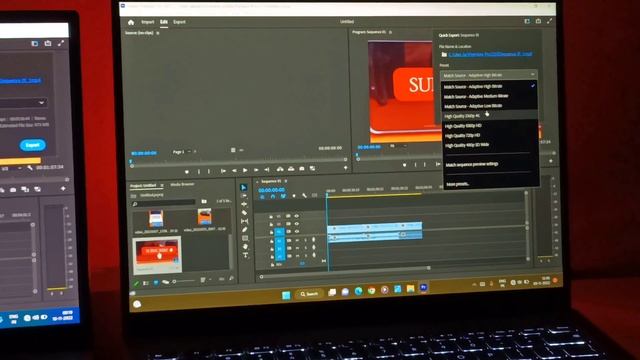The width and height of the screenshot is (640, 360).
Task: Toggle the eye visibility of the third video track
Action: (297, 231)
